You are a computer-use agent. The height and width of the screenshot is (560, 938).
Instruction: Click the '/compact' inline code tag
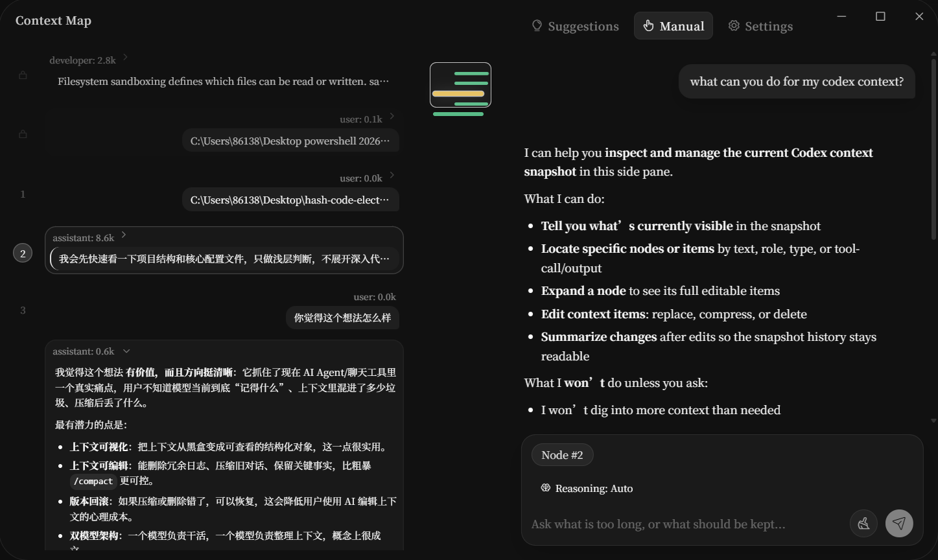point(94,481)
